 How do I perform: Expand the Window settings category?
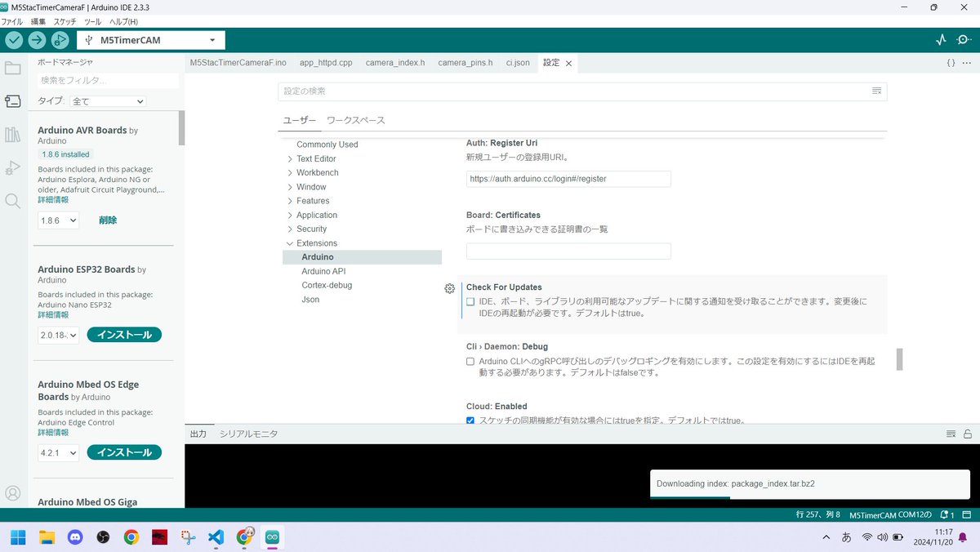pyautogui.click(x=311, y=187)
